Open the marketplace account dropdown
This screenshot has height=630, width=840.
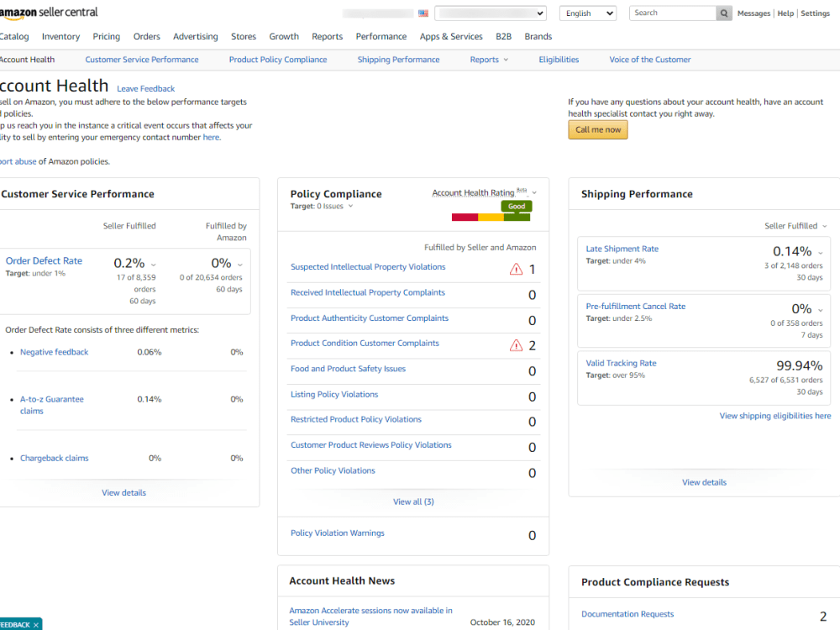pyautogui.click(x=491, y=13)
